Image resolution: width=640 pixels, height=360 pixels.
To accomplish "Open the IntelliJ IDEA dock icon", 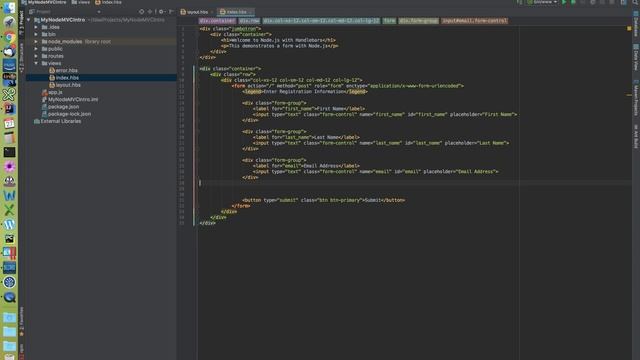I will point(9,109).
